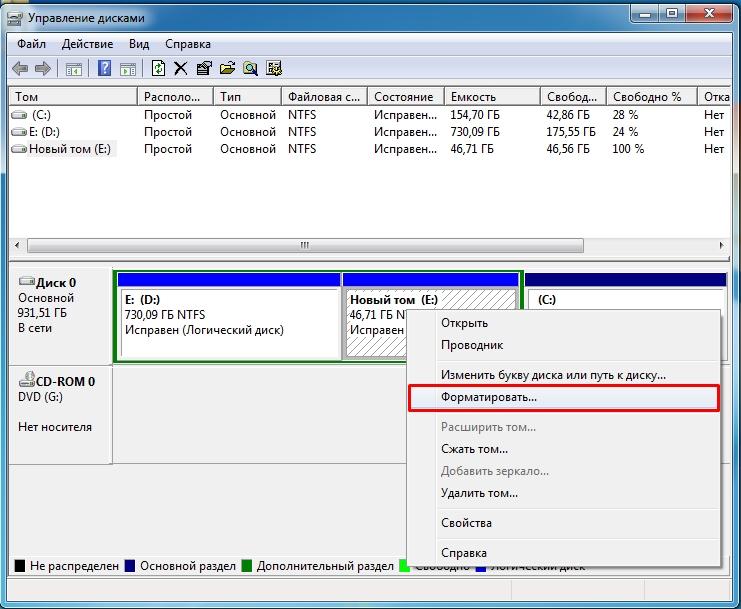Click the CD-ROM 0 DVD (G:) label panel
This screenshot has width=741, height=609.
60,414
